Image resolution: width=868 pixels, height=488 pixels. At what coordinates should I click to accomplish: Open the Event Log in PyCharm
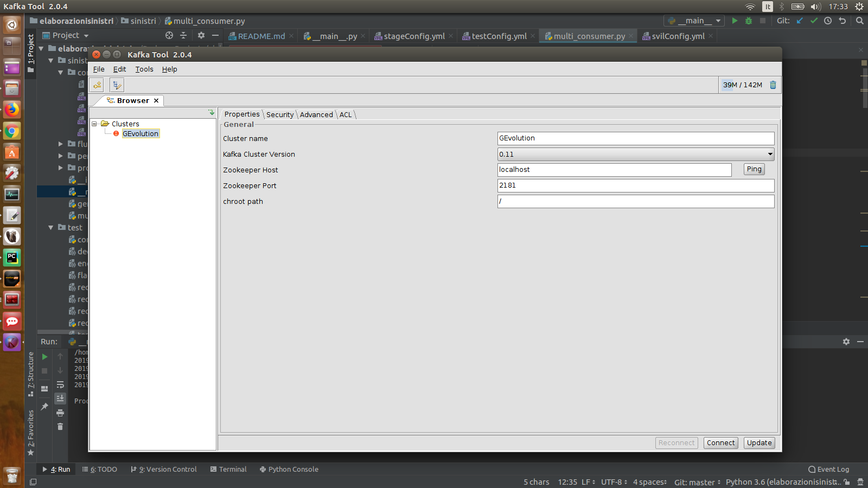pyautogui.click(x=829, y=470)
